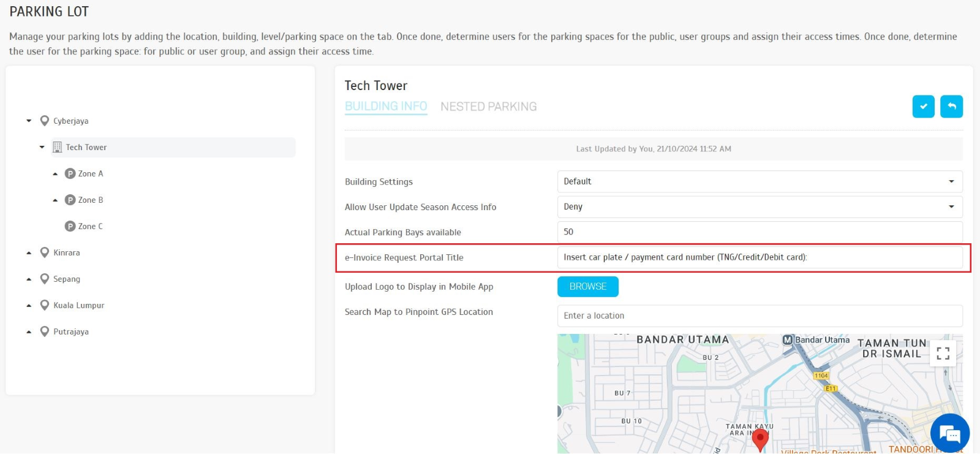Select Zone C in the tree

click(x=90, y=227)
